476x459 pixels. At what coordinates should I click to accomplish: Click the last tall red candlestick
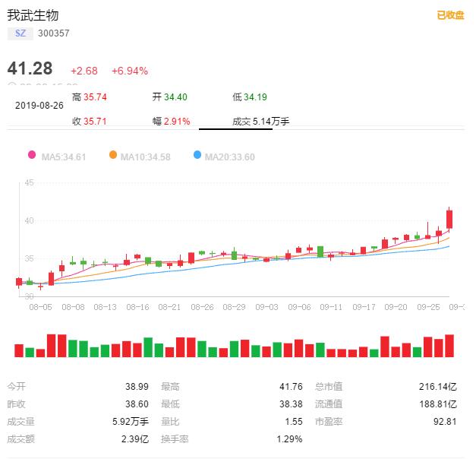click(449, 219)
